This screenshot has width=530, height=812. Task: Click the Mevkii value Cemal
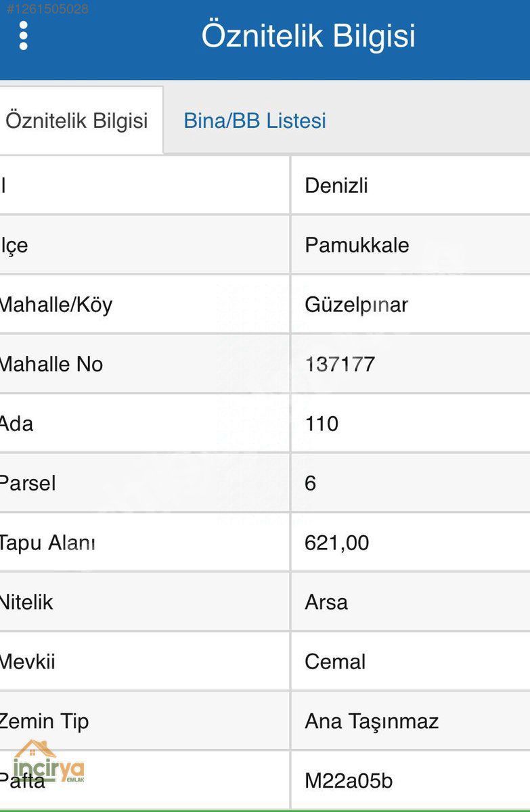coord(335,662)
